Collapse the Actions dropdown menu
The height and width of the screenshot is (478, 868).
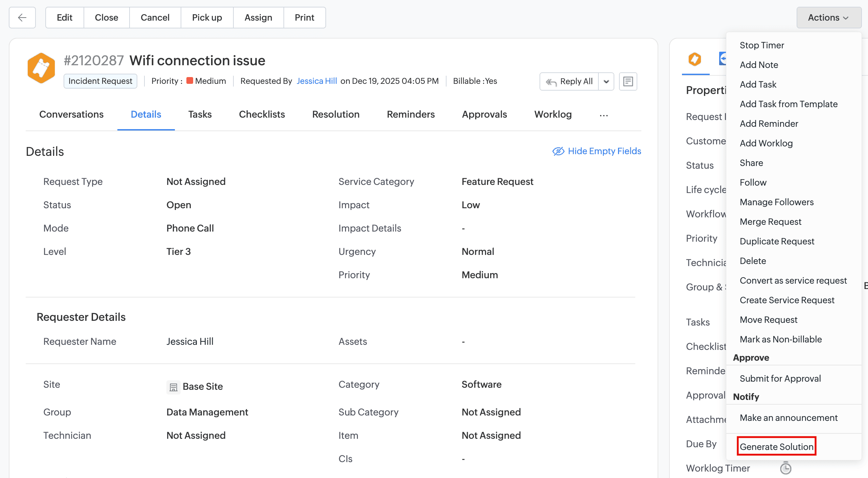[x=828, y=18]
